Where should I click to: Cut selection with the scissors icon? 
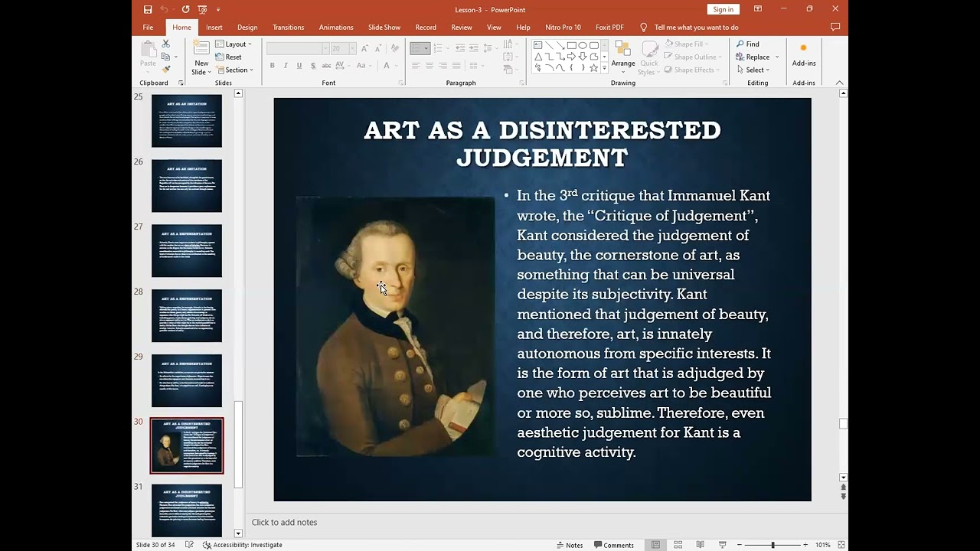[165, 44]
